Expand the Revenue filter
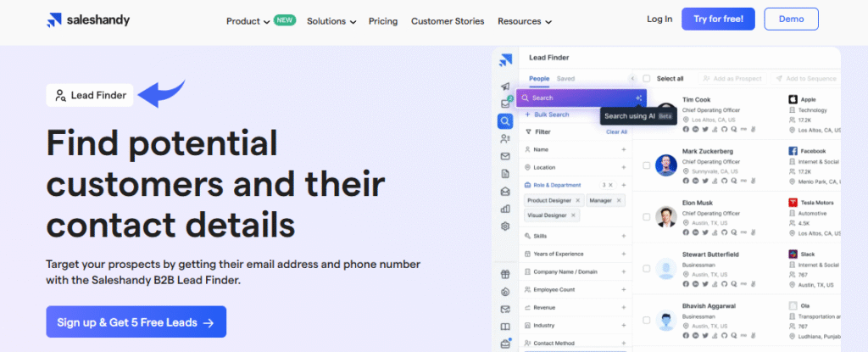868x352 pixels. (624, 307)
